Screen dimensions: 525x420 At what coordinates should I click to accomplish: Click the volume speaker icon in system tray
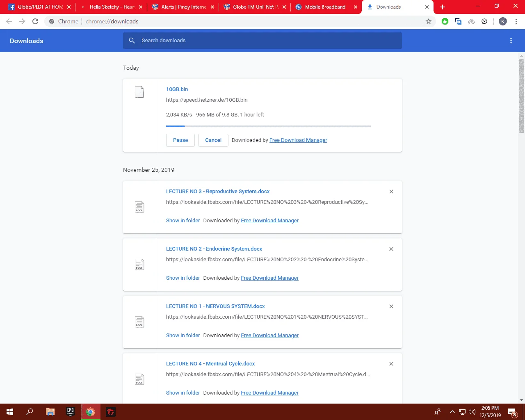[472, 412]
